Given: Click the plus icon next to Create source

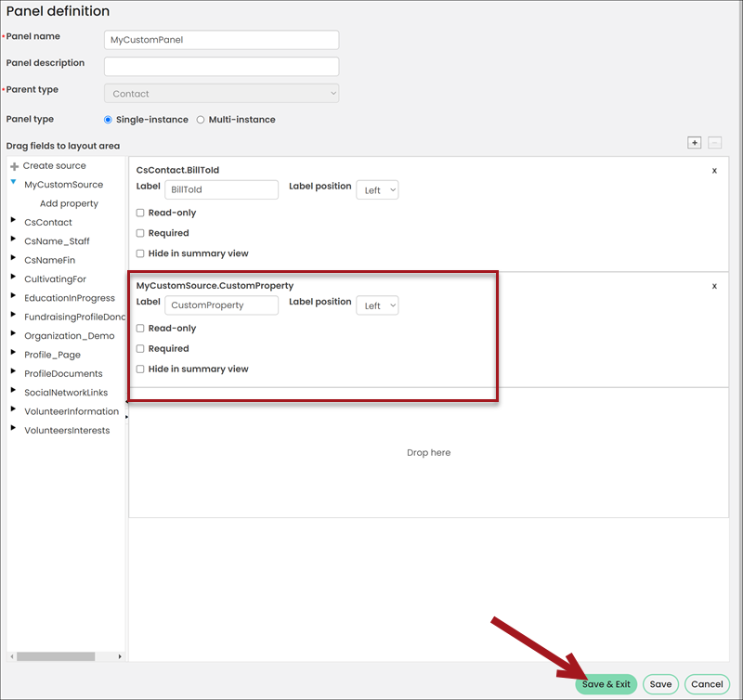Looking at the screenshot, I should click(14, 166).
